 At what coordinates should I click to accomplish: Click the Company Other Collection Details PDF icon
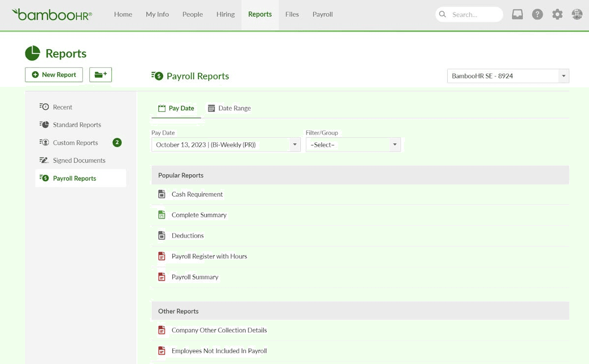[161, 330]
